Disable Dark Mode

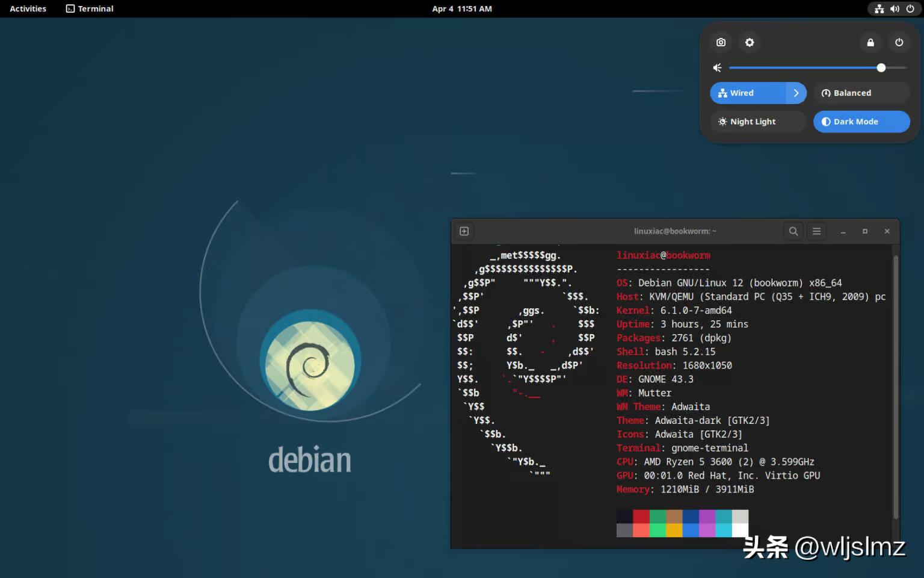pyautogui.click(x=861, y=122)
